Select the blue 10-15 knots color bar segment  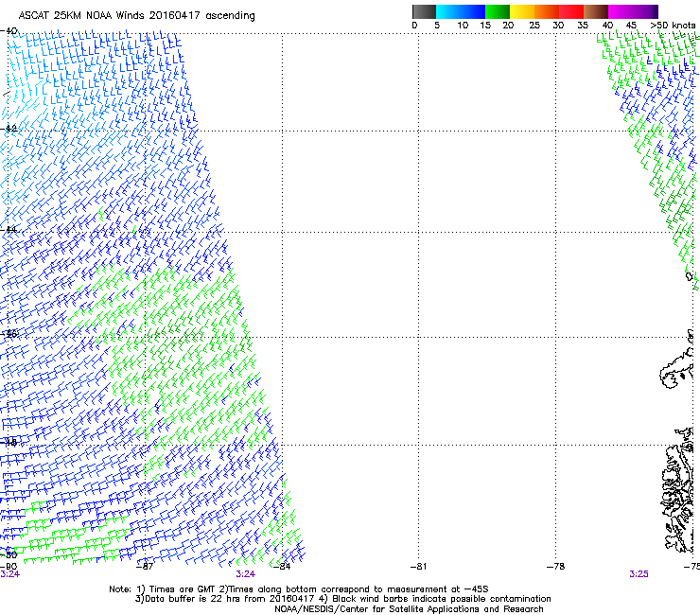point(473,11)
